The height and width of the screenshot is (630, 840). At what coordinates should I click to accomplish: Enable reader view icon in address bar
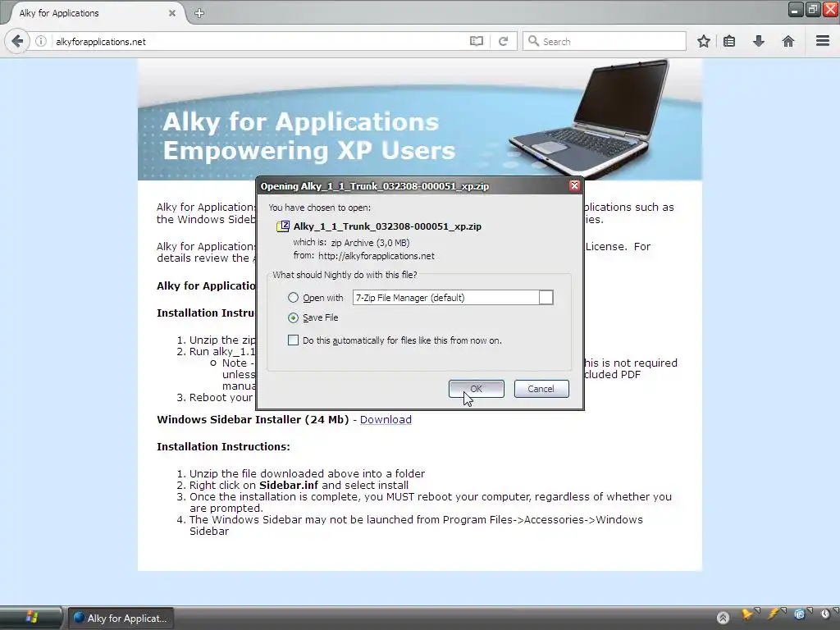(x=477, y=41)
